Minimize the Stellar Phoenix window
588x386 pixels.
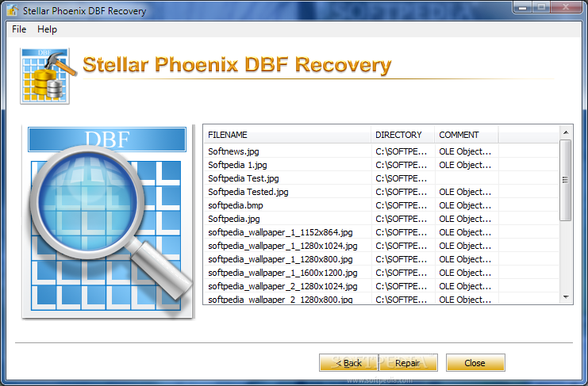point(523,7)
